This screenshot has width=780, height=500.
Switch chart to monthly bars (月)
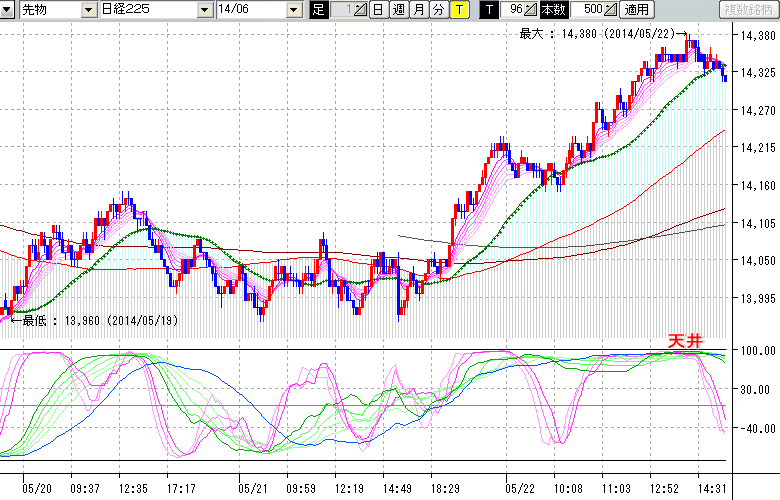(x=418, y=10)
